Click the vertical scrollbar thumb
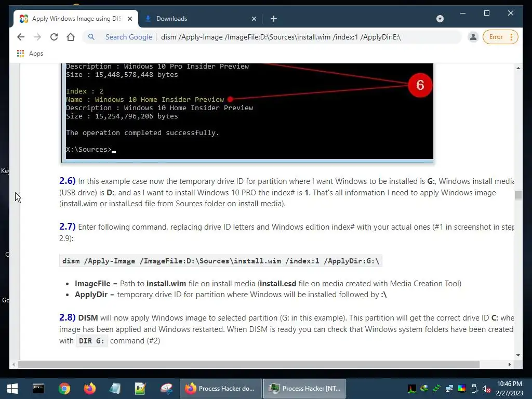The width and height of the screenshot is (532, 399). tap(518, 195)
